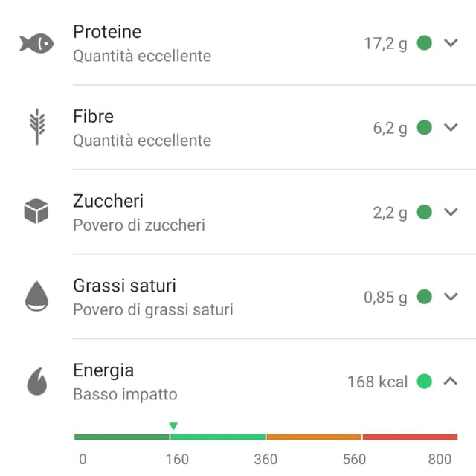The height and width of the screenshot is (476, 476).
Task: Select the Proteine title text
Action: (107, 31)
